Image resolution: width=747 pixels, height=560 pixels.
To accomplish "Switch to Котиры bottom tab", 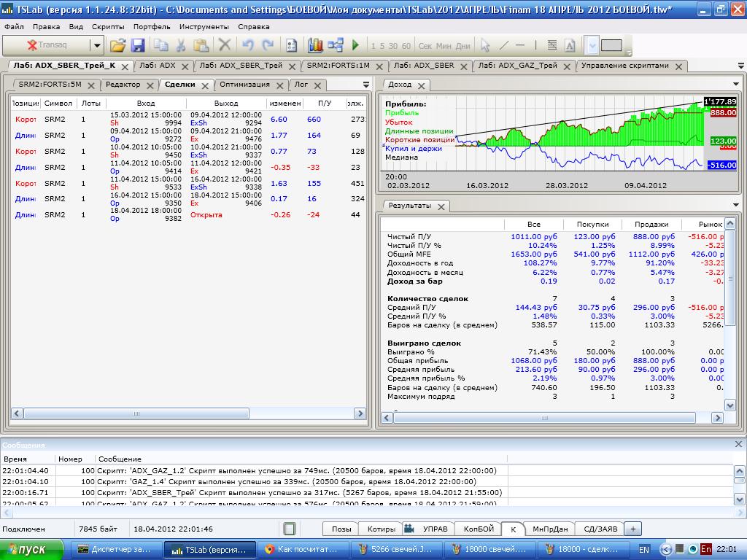I will (x=381, y=529).
